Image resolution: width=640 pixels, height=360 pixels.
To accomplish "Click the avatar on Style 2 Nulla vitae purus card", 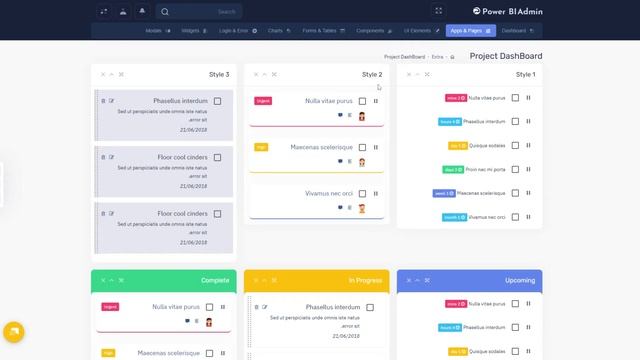I will [x=362, y=116].
